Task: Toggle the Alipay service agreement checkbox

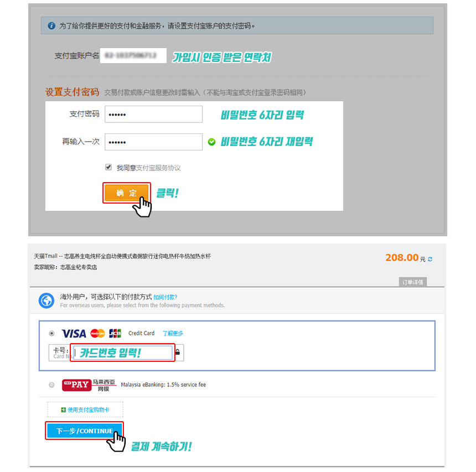Action: tap(108, 167)
